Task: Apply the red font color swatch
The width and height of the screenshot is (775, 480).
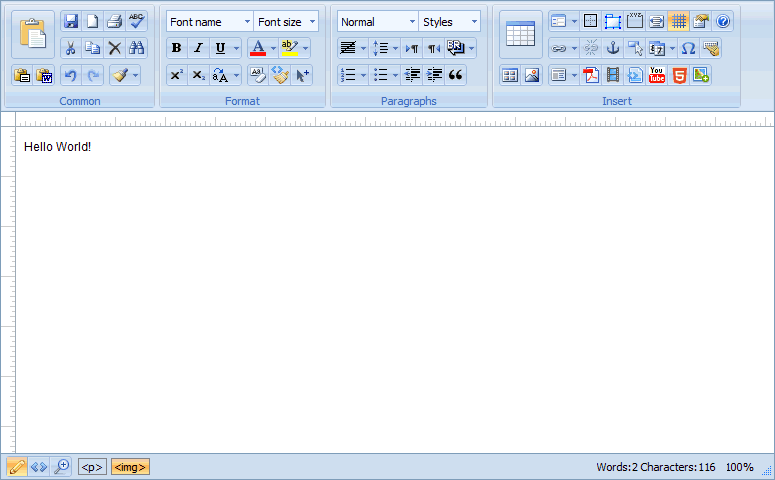Action: [x=258, y=48]
